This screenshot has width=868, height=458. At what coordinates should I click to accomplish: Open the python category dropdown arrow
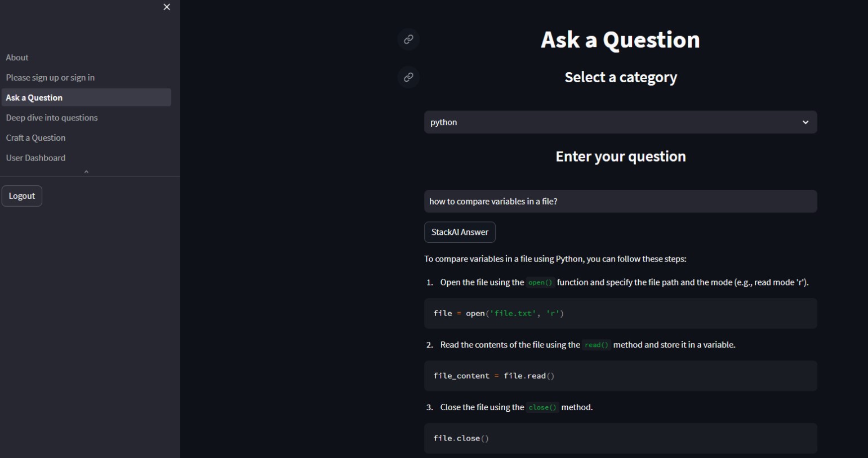pos(805,122)
